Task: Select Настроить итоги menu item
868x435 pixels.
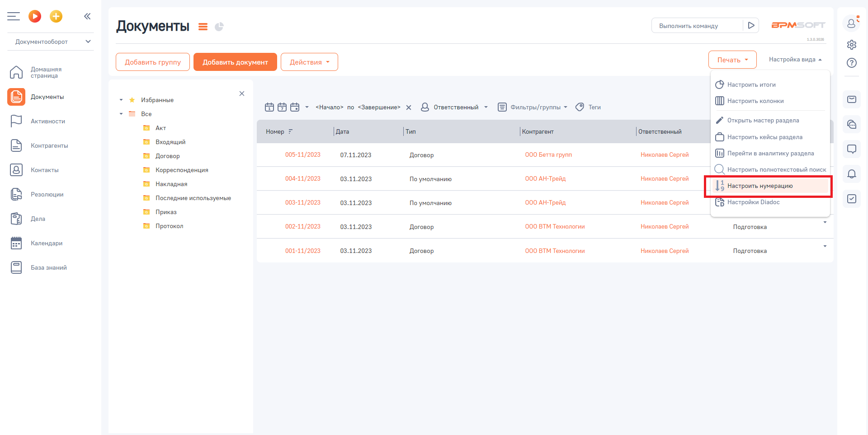Action: [x=770, y=84]
